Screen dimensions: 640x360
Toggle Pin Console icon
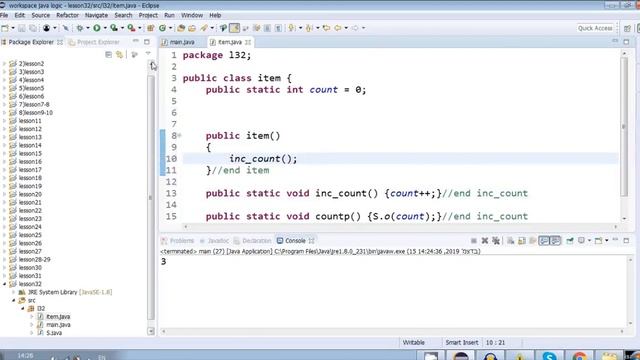point(569,241)
